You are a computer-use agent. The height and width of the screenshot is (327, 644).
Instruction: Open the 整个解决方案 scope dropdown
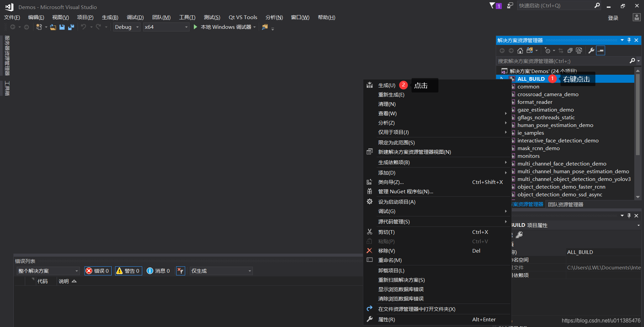(x=48, y=271)
